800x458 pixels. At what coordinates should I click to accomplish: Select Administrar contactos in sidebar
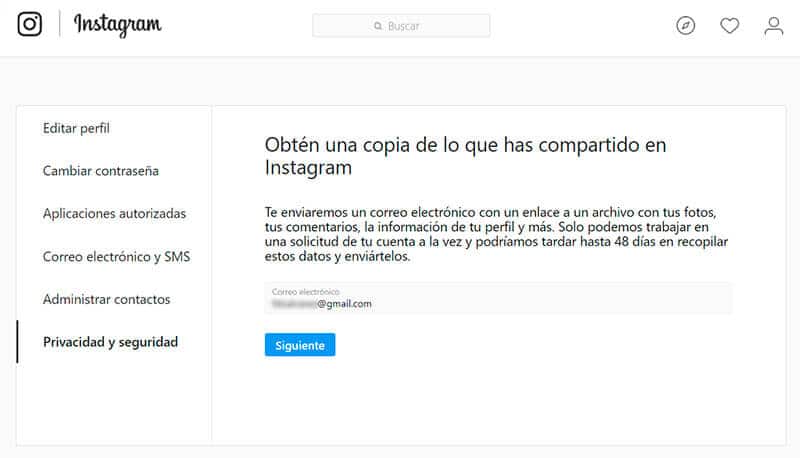click(106, 300)
